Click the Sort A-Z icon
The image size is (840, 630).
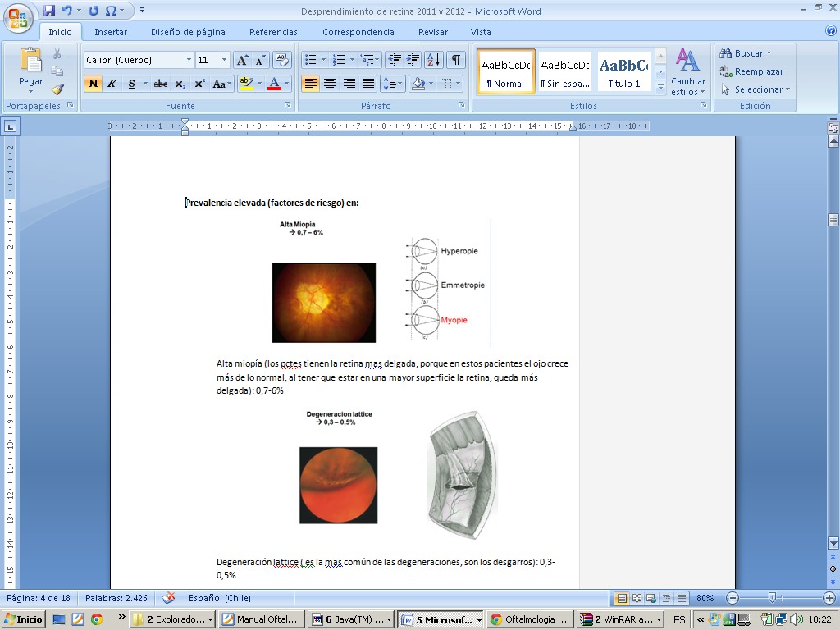[434, 60]
